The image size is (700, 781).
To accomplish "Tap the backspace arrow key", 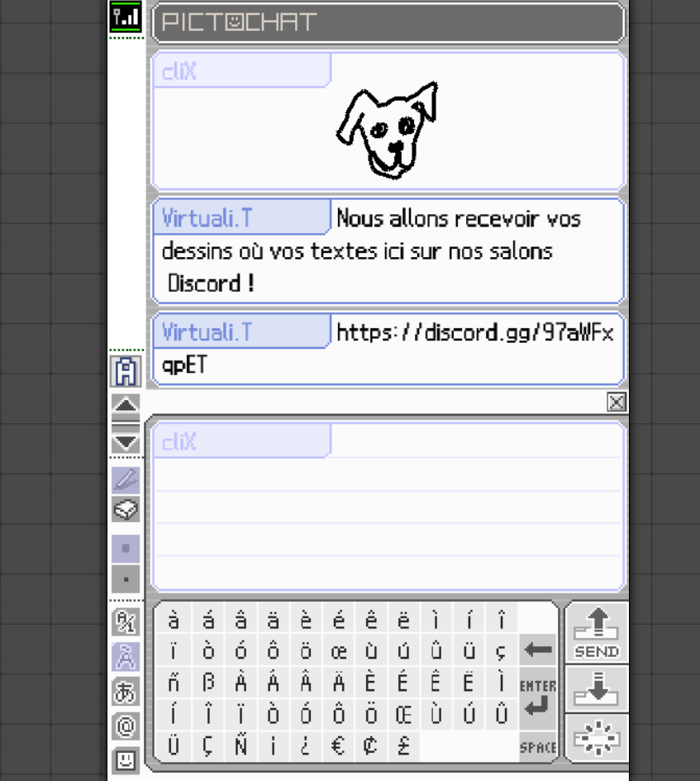I will click(x=538, y=650).
